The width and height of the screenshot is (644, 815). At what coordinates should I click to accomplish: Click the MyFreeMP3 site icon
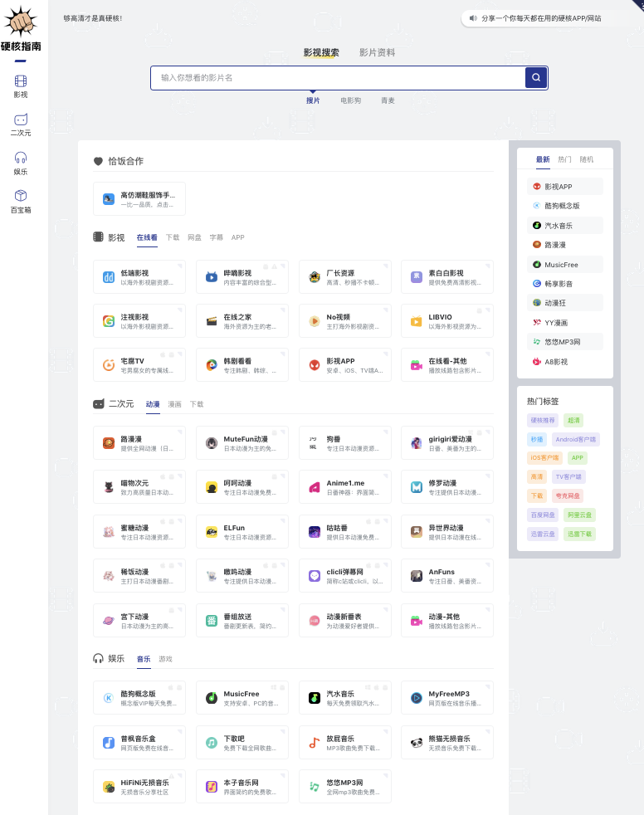pyautogui.click(x=417, y=697)
